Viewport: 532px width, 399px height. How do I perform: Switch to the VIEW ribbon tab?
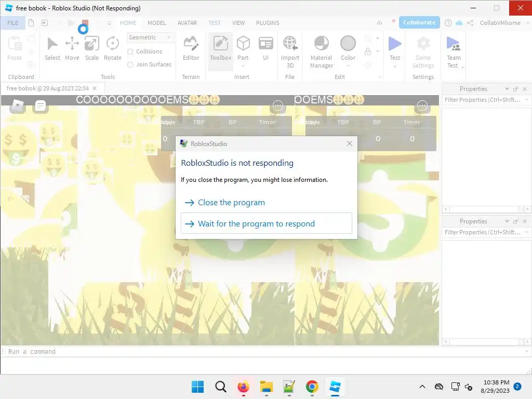point(238,23)
